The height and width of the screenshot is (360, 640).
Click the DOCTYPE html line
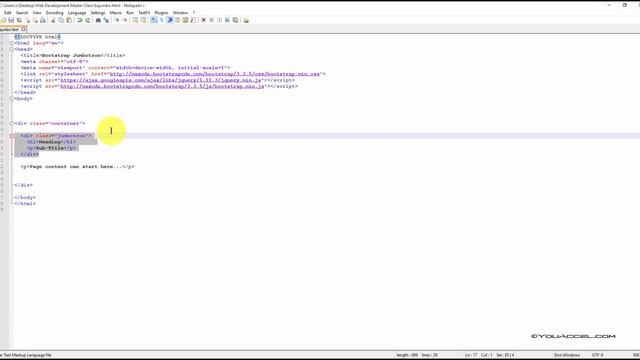(x=38, y=37)
